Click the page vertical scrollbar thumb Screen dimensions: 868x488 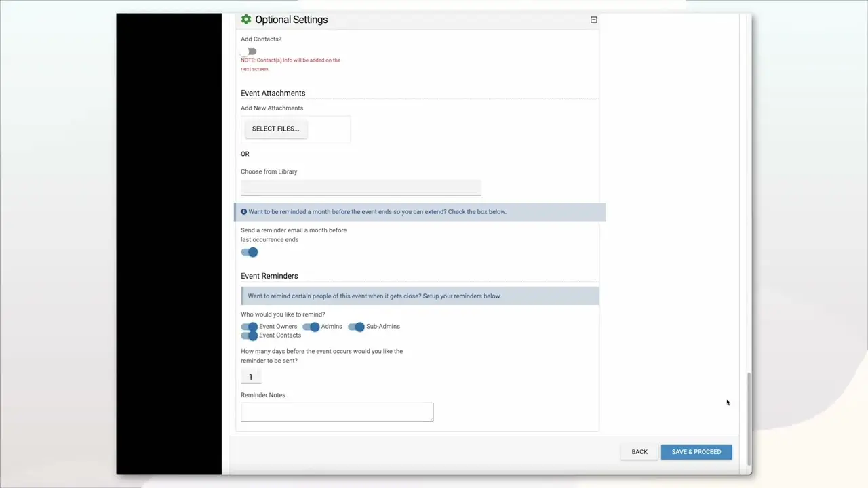tap(749, 418)
